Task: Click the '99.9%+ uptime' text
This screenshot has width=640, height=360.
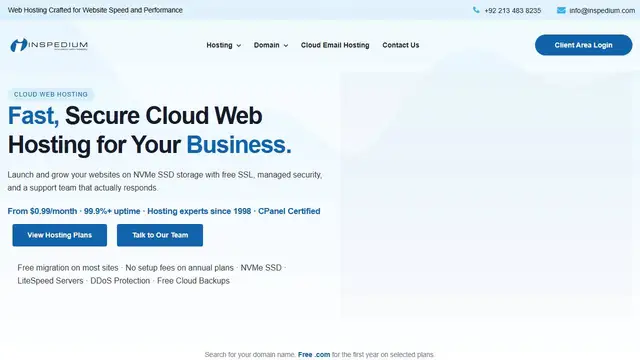Action: tap(112, 211)
